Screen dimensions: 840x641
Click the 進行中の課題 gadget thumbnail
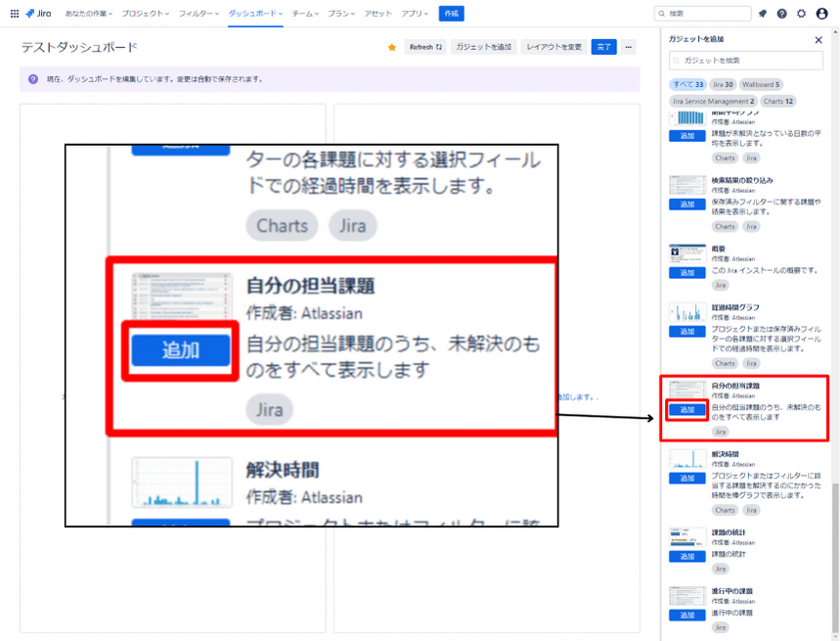(687, 596)
